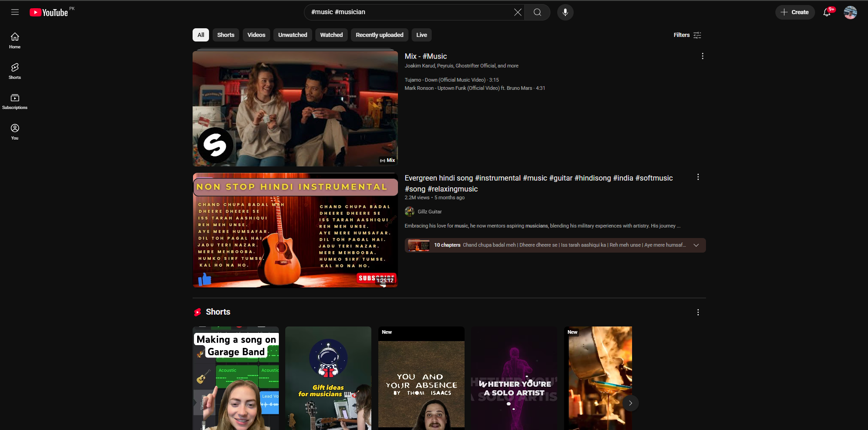868x430 pixels.
Task: Open more options for Shorts shelf
Action: (x=698, y=312)
